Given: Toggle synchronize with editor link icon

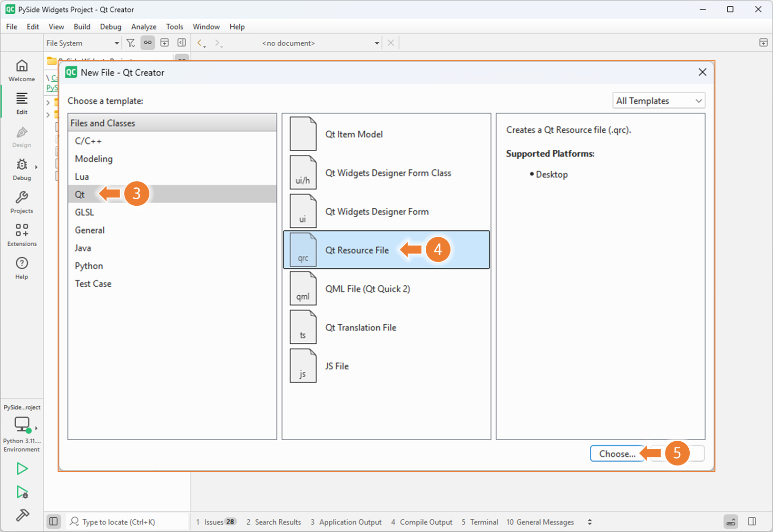Looking at the screenshot, I should pos(148,43).
